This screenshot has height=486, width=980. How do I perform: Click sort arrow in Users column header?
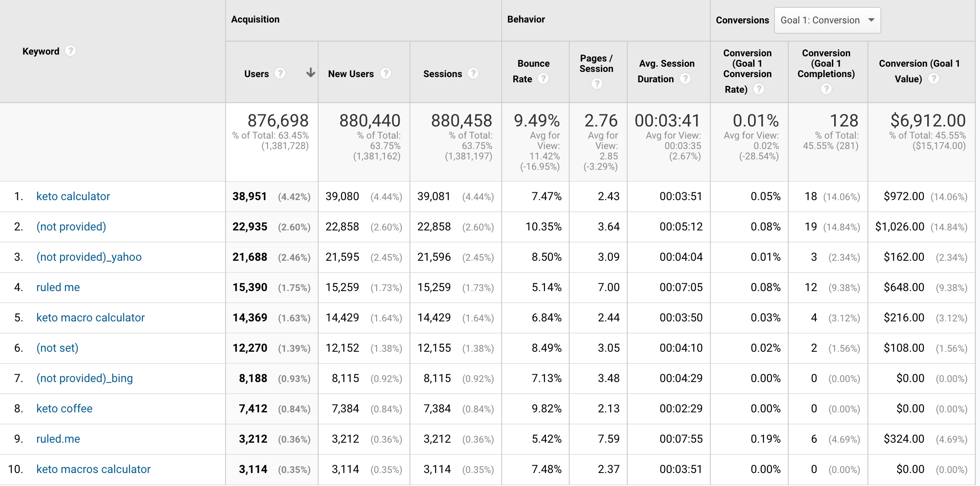coord(310,73)
